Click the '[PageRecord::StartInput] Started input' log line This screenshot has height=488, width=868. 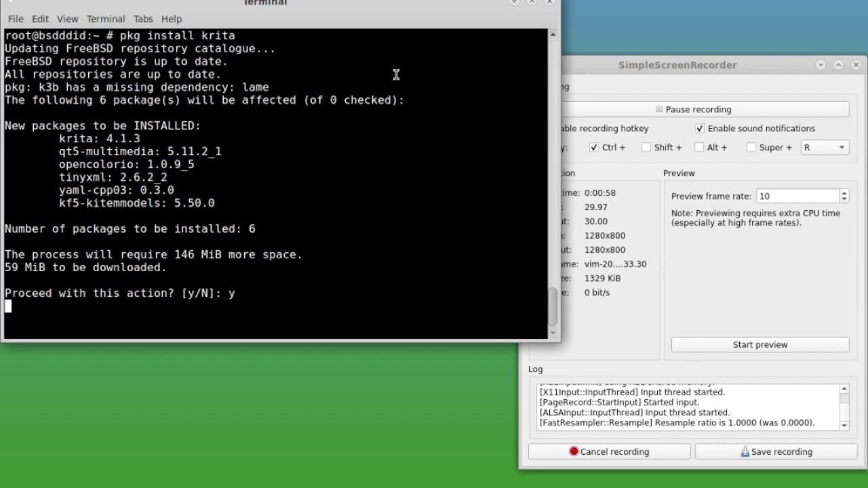619,402
